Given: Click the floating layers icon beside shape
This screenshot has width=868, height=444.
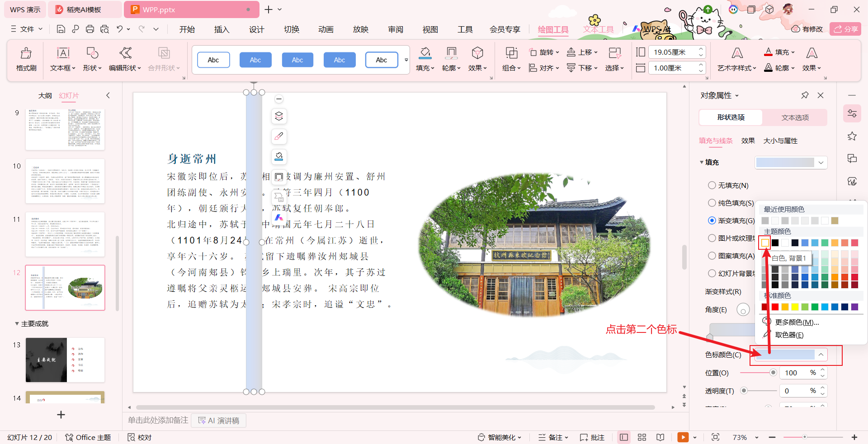Looking at the screenshot, I should click(279, 116).
